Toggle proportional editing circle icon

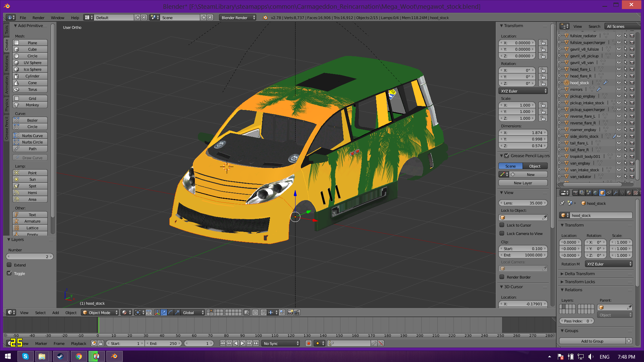[x=255, y=312]
